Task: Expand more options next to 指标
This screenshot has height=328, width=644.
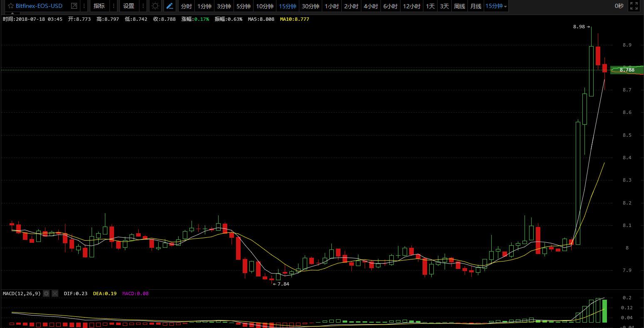Action: 114,6
